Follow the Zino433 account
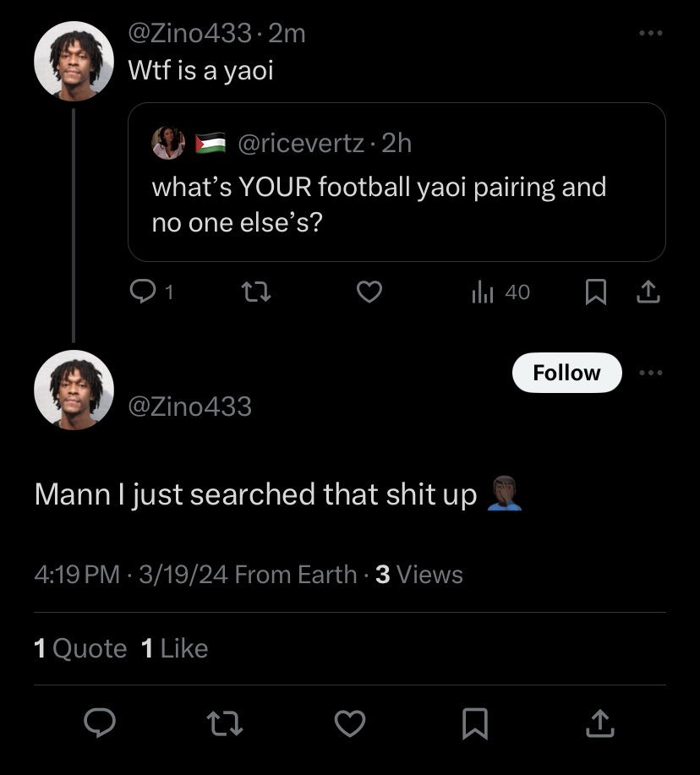This screenshot has height=775, width=700. point(566,373)
